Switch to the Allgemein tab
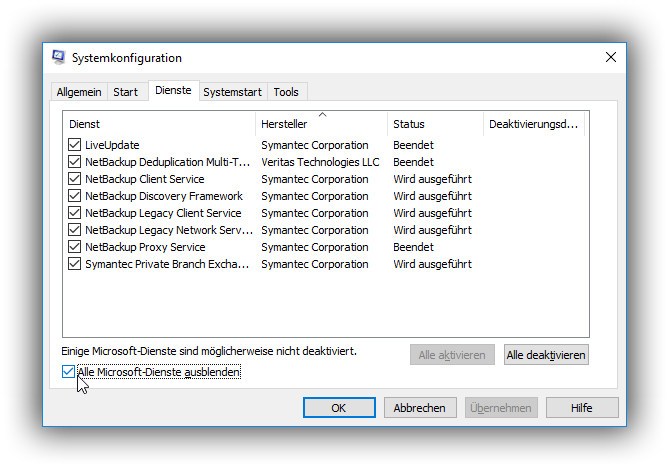This screenshot has width=669, height=469. click(79, 92)
